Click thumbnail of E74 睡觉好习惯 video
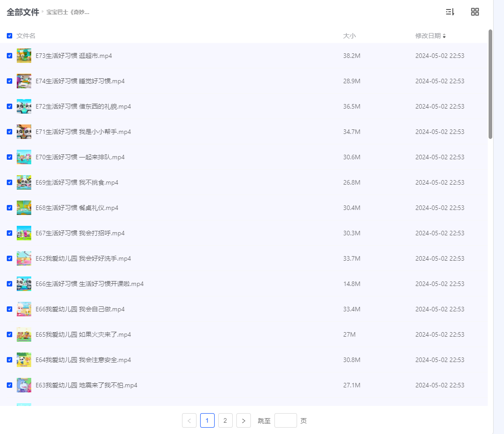 coord(24,81)
